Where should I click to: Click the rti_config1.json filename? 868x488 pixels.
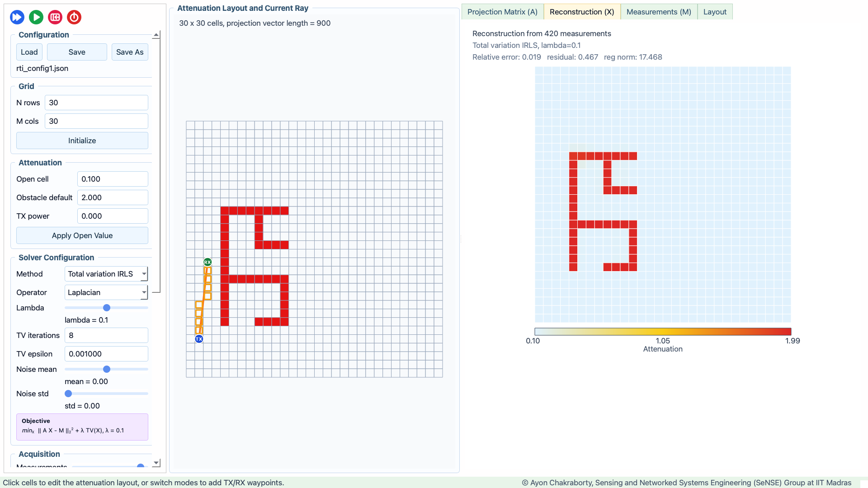click(x=42, y=68)
